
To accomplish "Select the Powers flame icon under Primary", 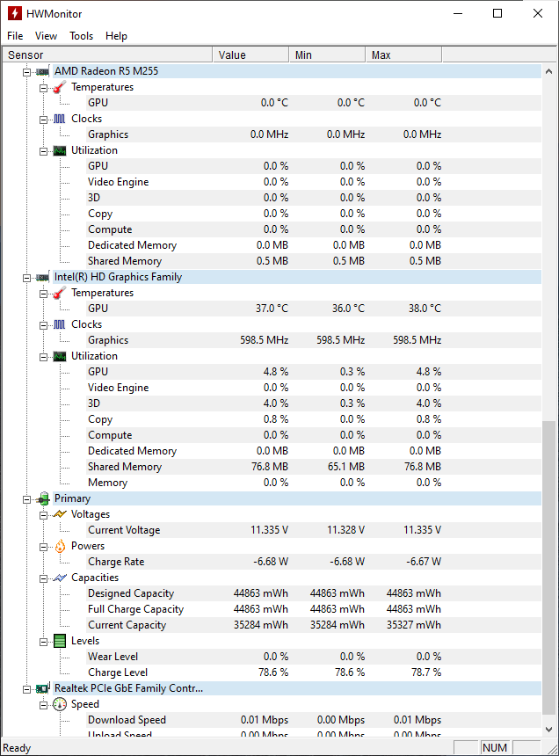I will coord(59,545).
